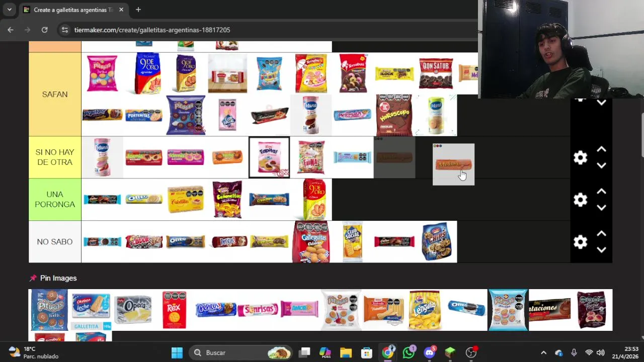Close the Create a galletitas argentinas tab

(121, 10)
